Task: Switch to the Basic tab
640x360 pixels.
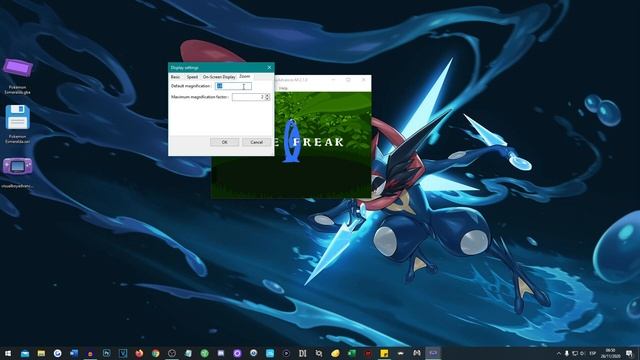Action: (175, 77)
